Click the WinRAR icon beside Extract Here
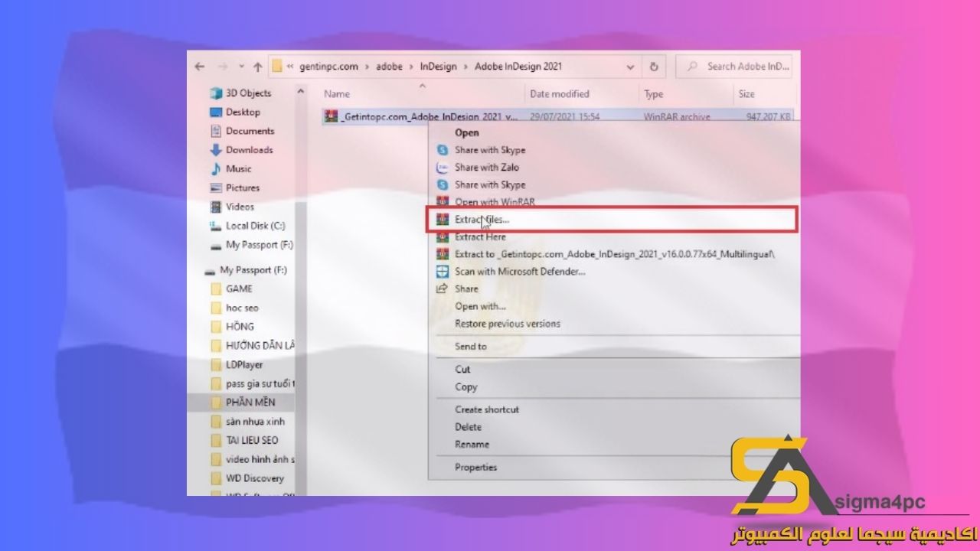This screenshot has width=980, height=551. [x=442, y=237]
